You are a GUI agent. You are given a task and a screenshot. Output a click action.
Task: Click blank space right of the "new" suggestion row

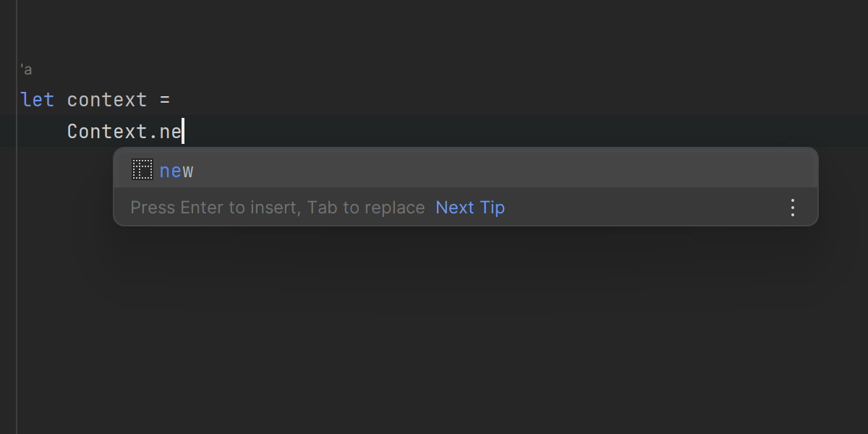[506, 171]
